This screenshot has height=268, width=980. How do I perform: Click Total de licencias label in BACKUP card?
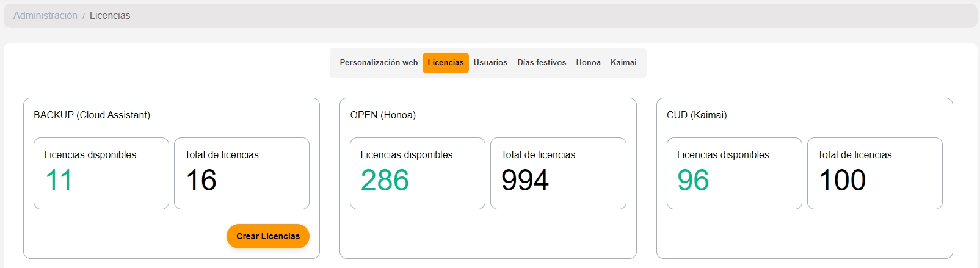(222, 155)
